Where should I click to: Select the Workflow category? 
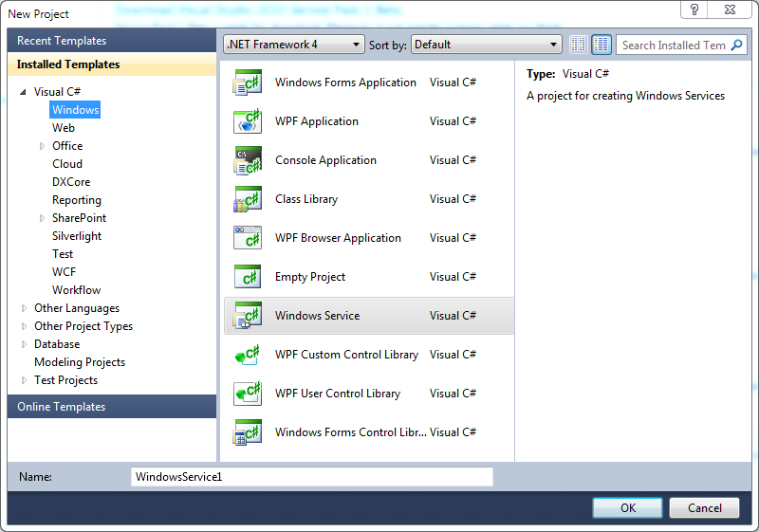tap(77, 290)
